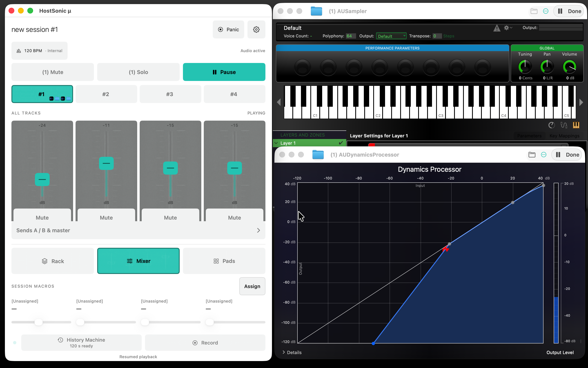Click the Volume knob in GLOBAL section

click(569, 67)
